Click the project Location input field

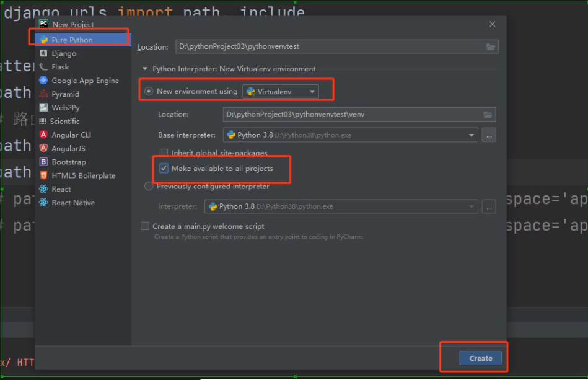(336, 46)
